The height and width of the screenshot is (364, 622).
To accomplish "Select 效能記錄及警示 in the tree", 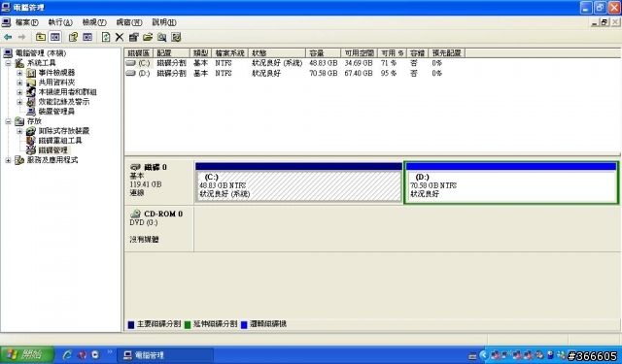I will point(64,102).
